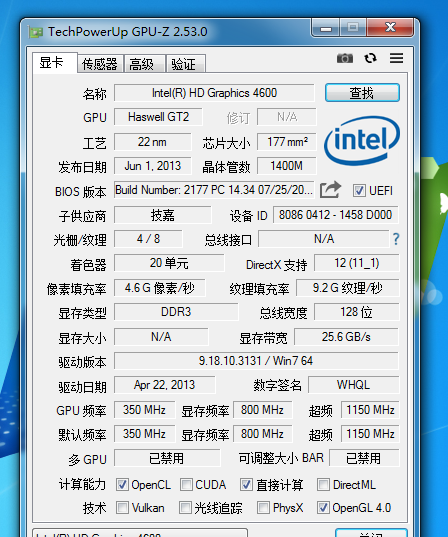Click the 显存大小 N/A field
This screenshot has width=448, height=537.
(x=161, y=337)
